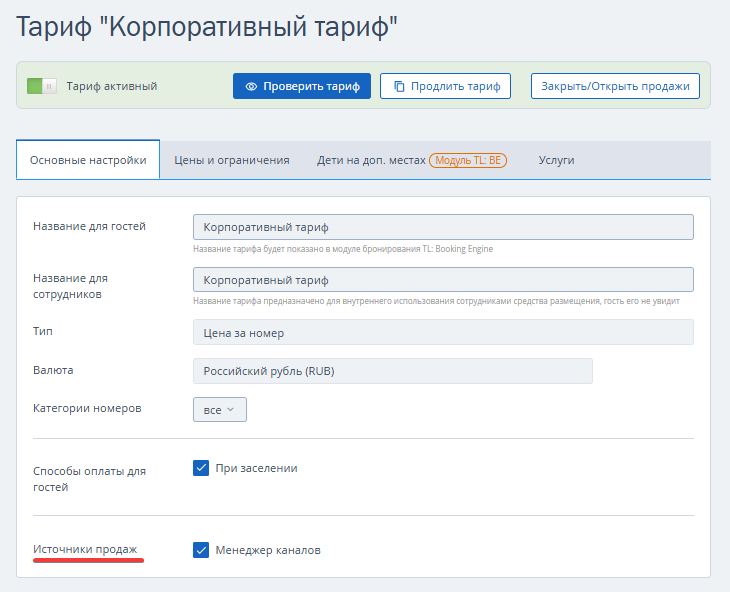Uncheck the Менеджер каналов checkbox

pos(201,550)
